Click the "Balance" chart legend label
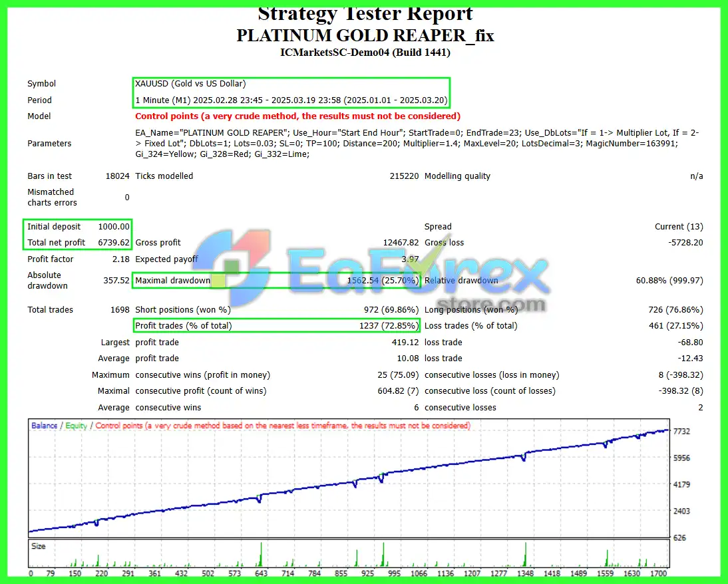Viewport: 728px width, 584px height. 45,425
